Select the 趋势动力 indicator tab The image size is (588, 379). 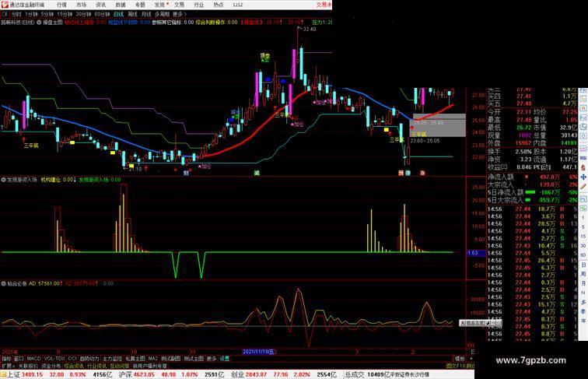coord(89,359)
